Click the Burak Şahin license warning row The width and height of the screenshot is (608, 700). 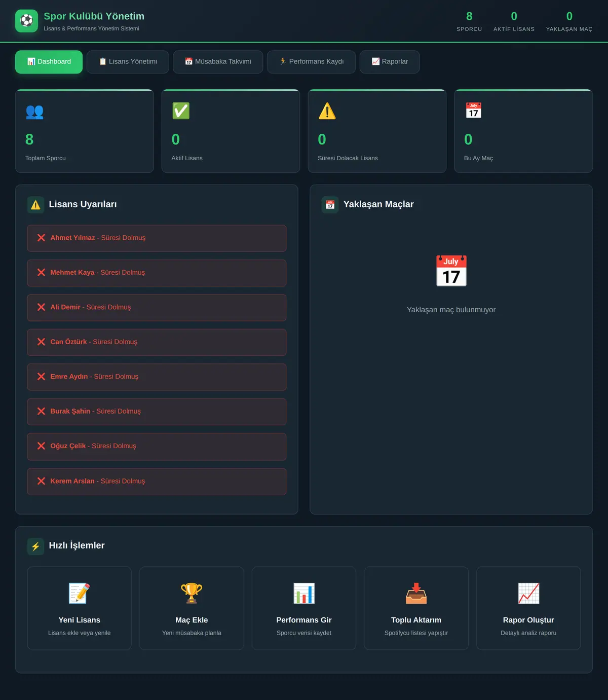click(157, 412)
